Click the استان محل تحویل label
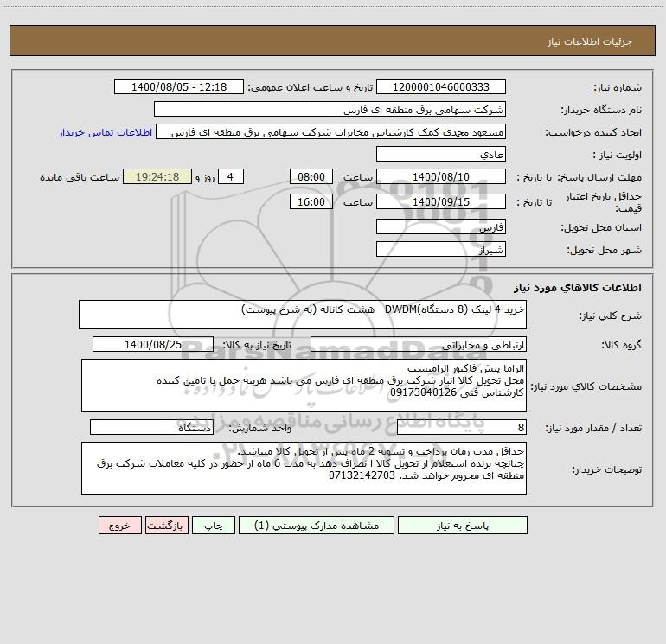The width and height of the screenshot is (666, 644). [601, 228]
